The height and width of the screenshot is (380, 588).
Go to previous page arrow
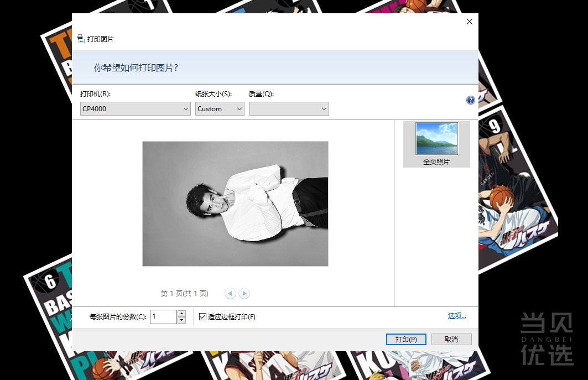click(x=230, y=293)
